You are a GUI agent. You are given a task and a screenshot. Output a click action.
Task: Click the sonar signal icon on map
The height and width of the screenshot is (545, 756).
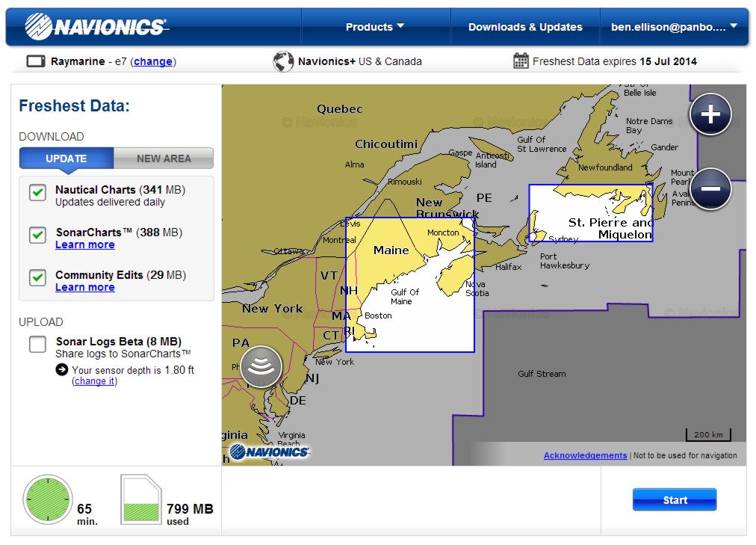coord(261,366)
